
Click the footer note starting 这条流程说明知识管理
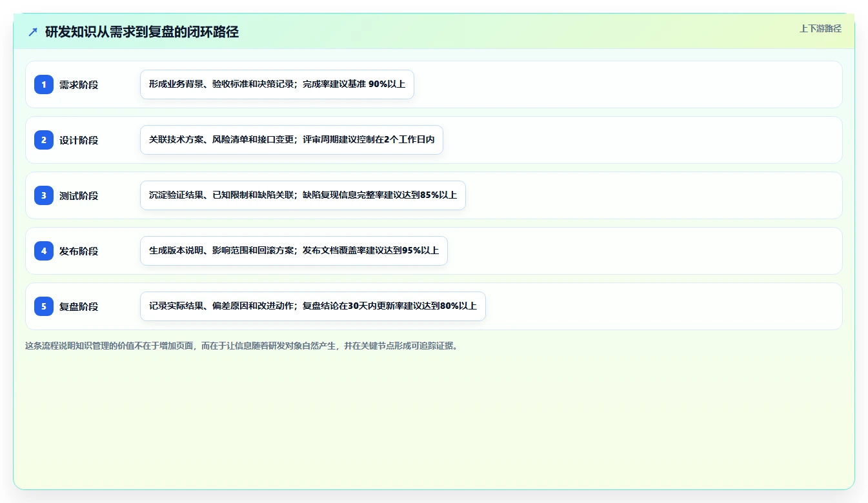tap(243, 346)
